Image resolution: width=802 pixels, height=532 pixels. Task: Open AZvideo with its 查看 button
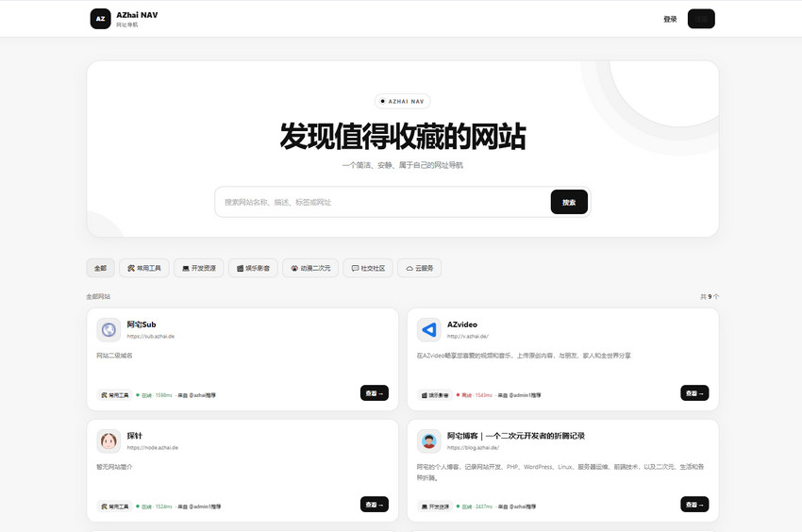click(694, 392)
